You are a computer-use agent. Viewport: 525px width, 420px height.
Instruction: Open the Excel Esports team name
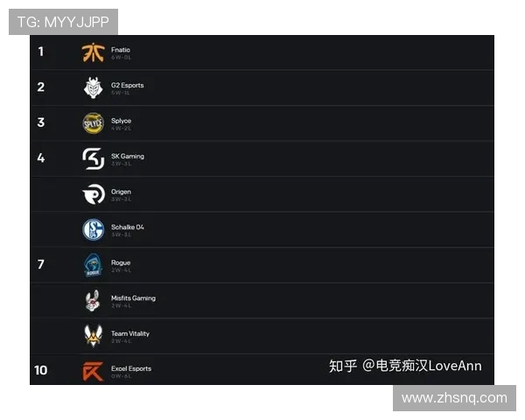point(131,368)
